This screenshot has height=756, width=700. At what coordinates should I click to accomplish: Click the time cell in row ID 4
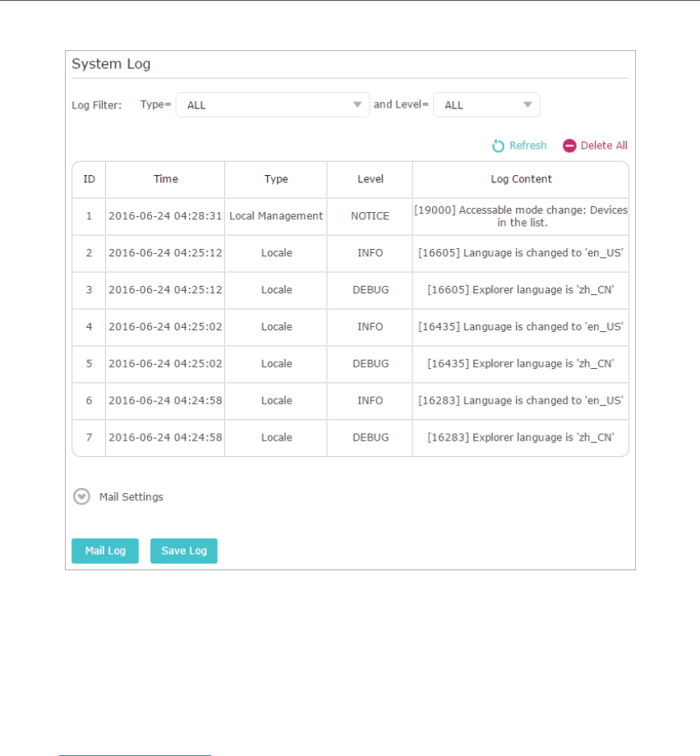[x=165, y=327]
